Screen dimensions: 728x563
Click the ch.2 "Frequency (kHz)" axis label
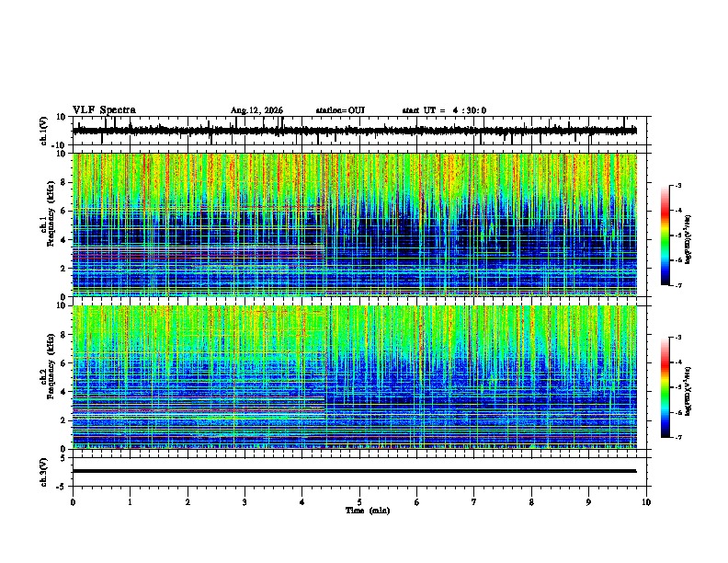tap(51, 366)
